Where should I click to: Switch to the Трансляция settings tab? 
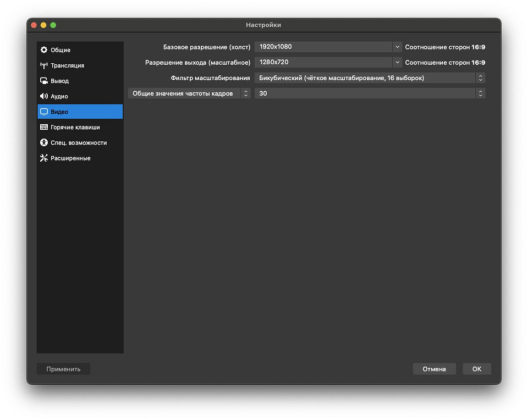coord(67,65)
